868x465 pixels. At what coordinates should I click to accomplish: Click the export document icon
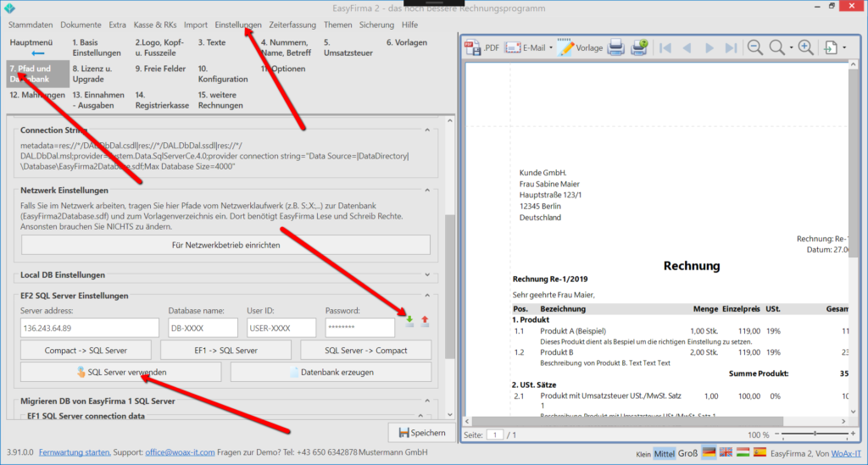[831, 47]
